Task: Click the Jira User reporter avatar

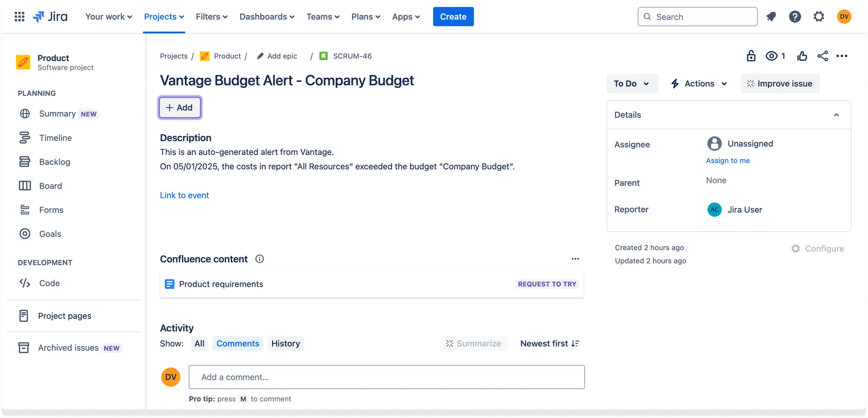Action: click(714, 210)
